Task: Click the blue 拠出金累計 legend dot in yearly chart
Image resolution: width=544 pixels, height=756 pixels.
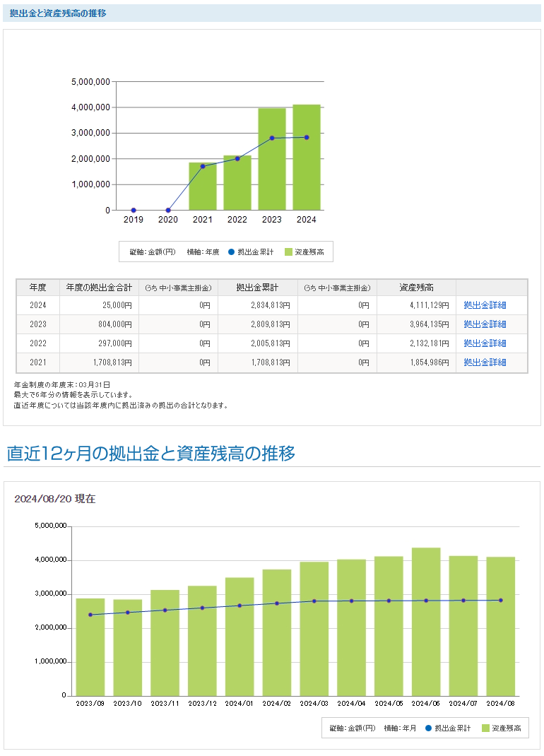Action: [x=231, y=252]
